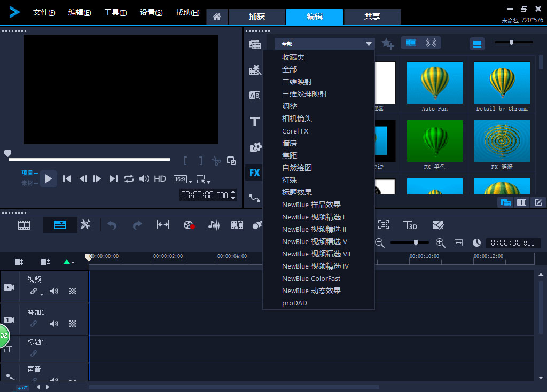This screenshot has width=547, height=392.
Task: Switch to the 捕获 step tab
Action: click(x=257, y=17)
